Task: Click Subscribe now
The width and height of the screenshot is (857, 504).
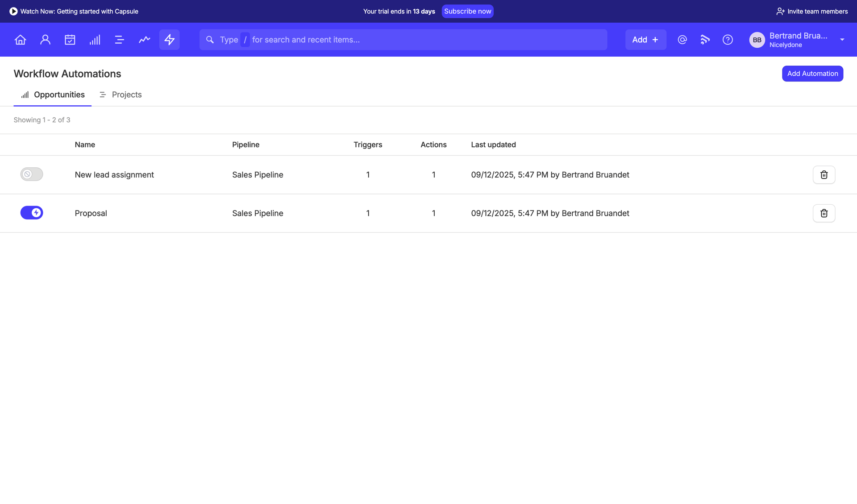Action: coord(467,11)
